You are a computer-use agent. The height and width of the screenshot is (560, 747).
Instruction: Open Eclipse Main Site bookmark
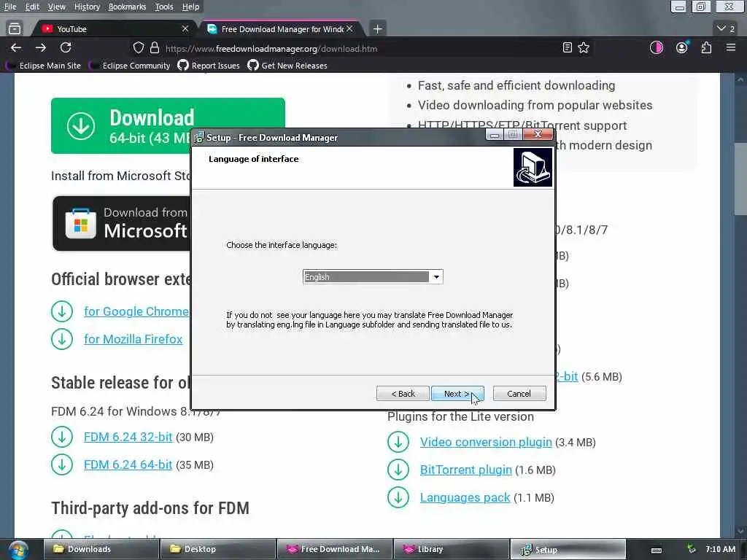point(44,66)
